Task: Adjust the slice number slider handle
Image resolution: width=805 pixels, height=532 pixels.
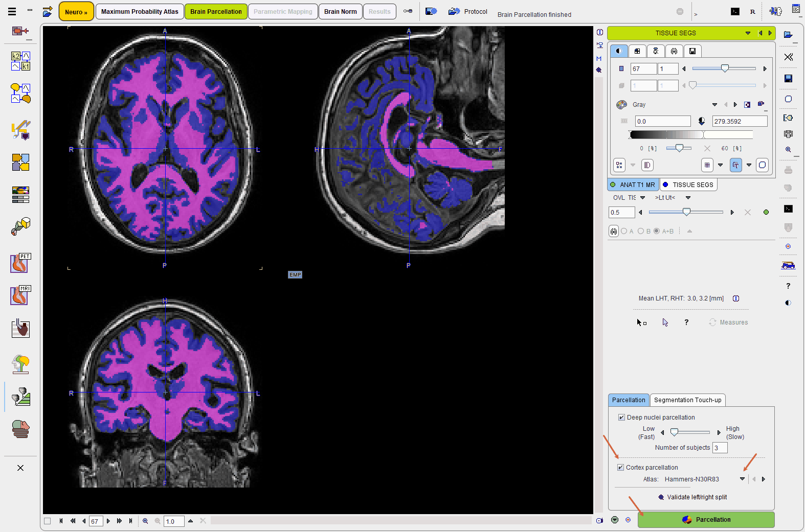Action: [725, 68]
